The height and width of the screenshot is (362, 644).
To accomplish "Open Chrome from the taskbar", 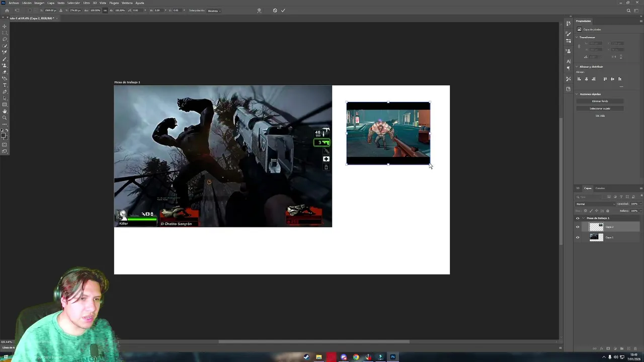I will point(356,357).
